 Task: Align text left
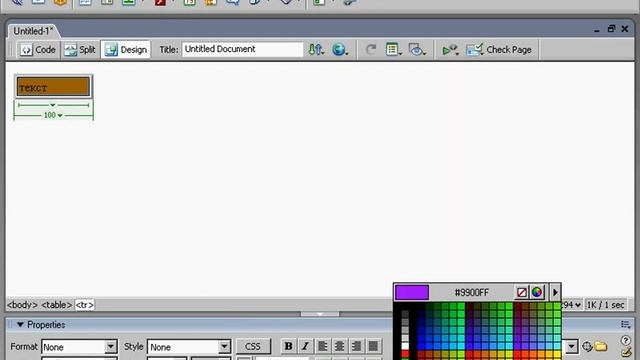pos(322,346)
